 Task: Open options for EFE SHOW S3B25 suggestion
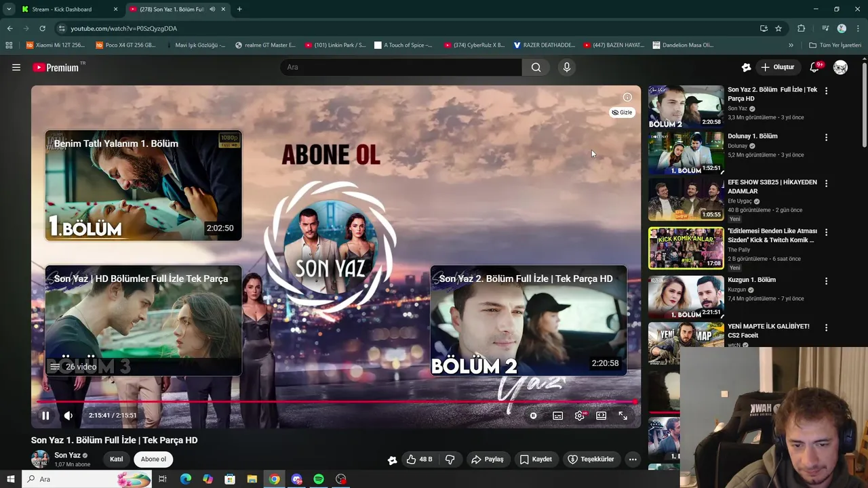tap(826, 183)
